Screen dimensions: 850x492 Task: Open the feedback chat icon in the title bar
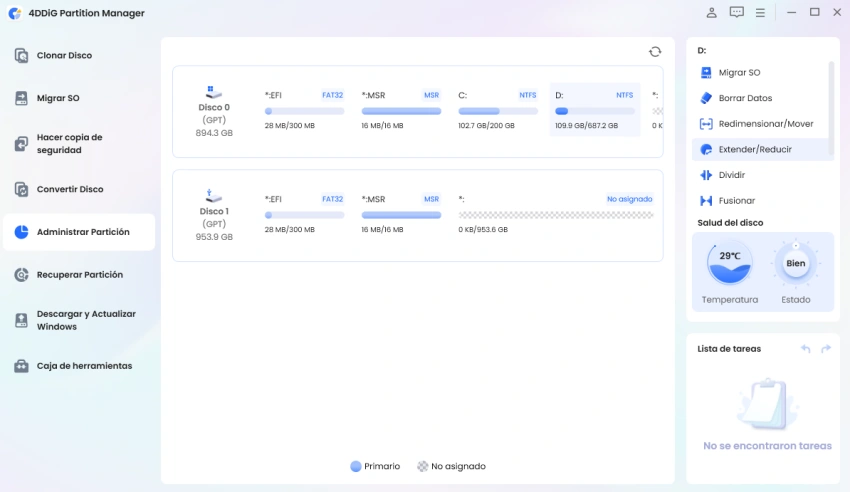pyautogui.click(x=736, y=12)
